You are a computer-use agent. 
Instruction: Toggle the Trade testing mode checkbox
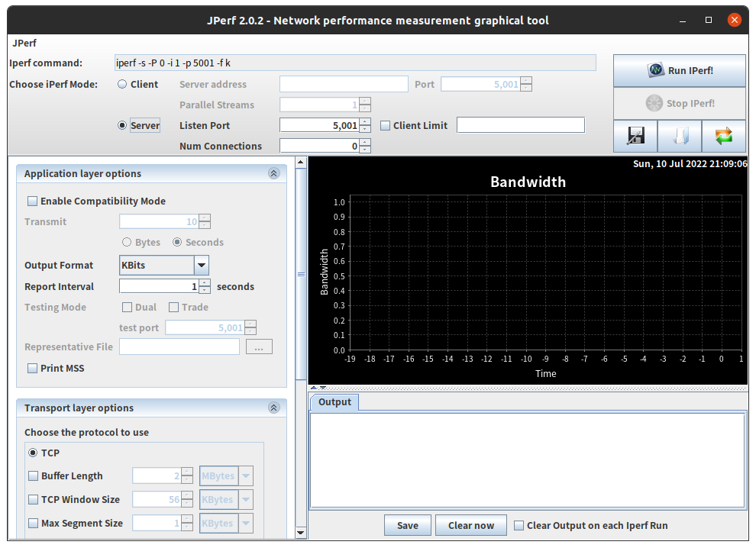[x=173, y=307]
